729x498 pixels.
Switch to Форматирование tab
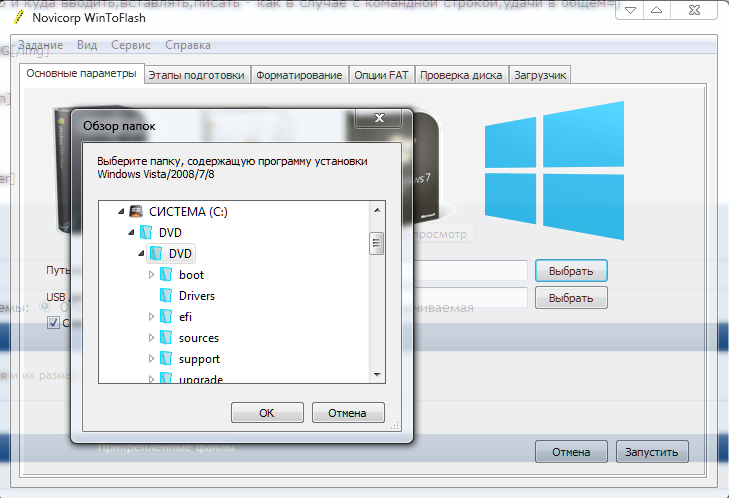click(299, 75)
